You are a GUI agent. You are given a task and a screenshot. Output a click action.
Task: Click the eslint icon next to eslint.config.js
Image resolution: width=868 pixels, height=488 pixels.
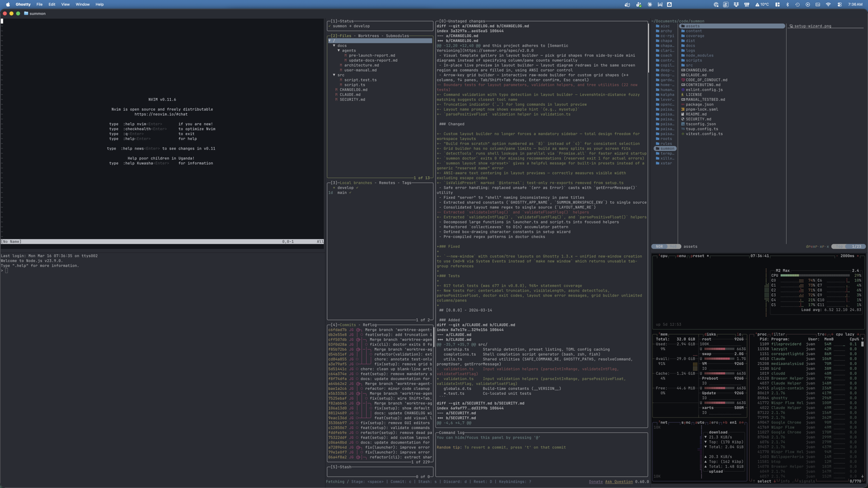pos(682,89)
